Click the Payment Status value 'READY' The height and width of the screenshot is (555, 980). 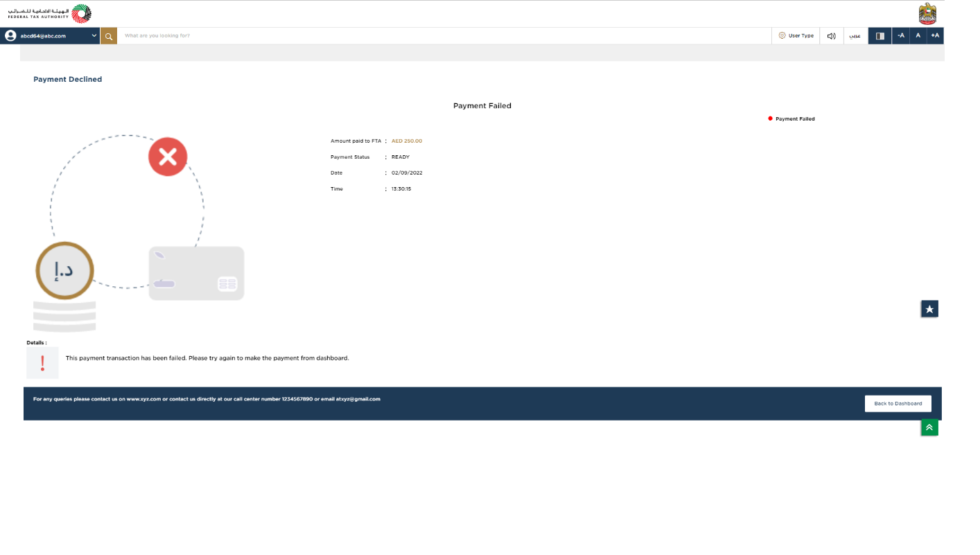point(401,157)
